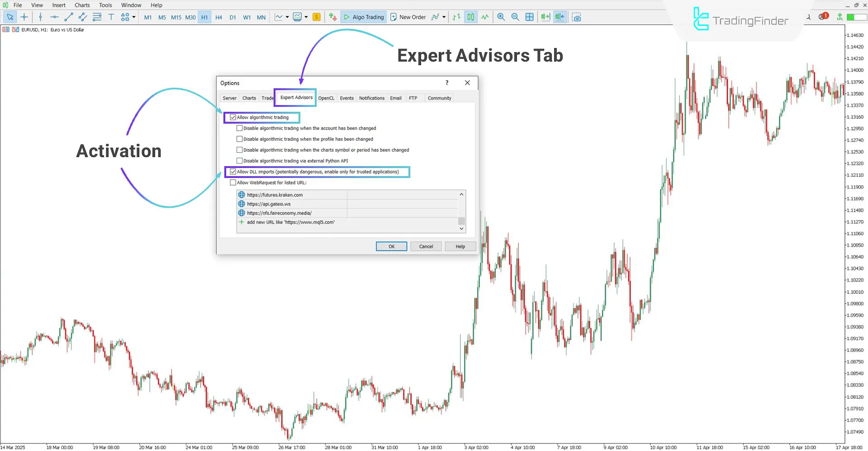This screenshot has height=451, width=868.
Task: Check Disable algorithmic trading via external Python API
Action: 240,160
